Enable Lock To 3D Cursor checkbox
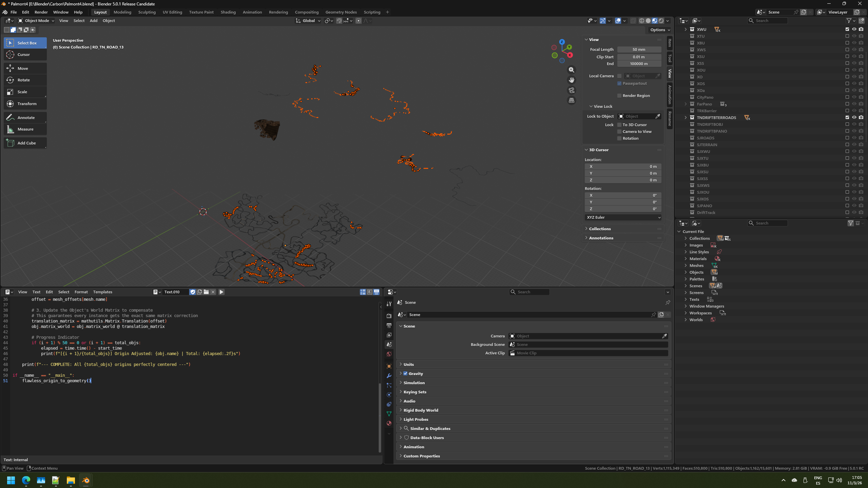 click(x=619, y=125)
